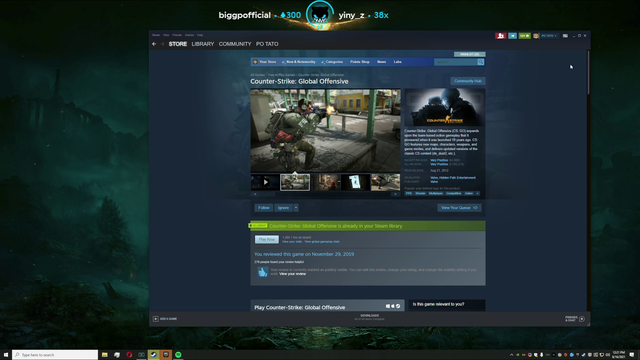
Task: Click the Counter-Strike capsule header image
Action: pos(444,107)
